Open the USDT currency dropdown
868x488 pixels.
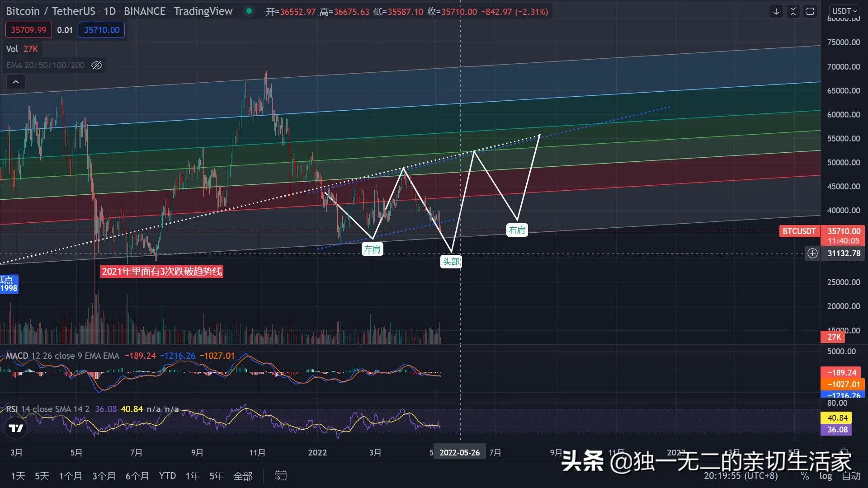click(844, 11)
